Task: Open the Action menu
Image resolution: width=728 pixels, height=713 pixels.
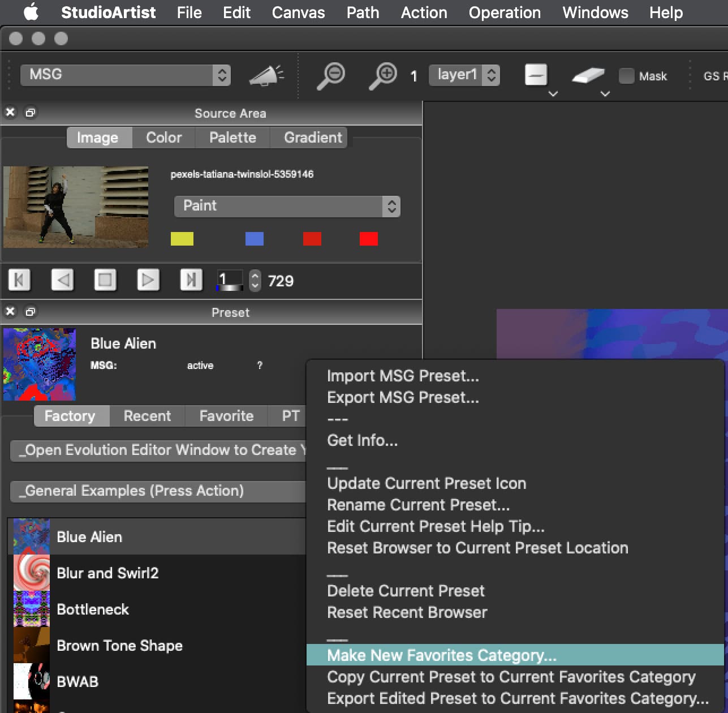Action: point(424,12)
